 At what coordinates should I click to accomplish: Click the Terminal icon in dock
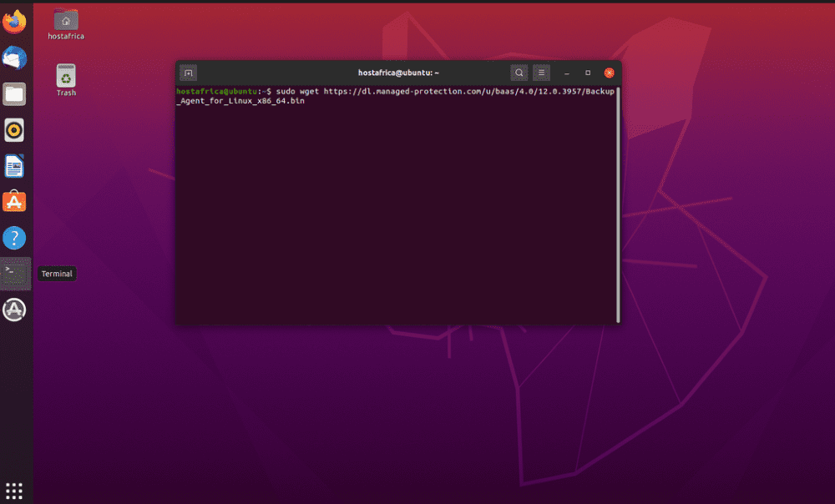[x=15, y=273]
